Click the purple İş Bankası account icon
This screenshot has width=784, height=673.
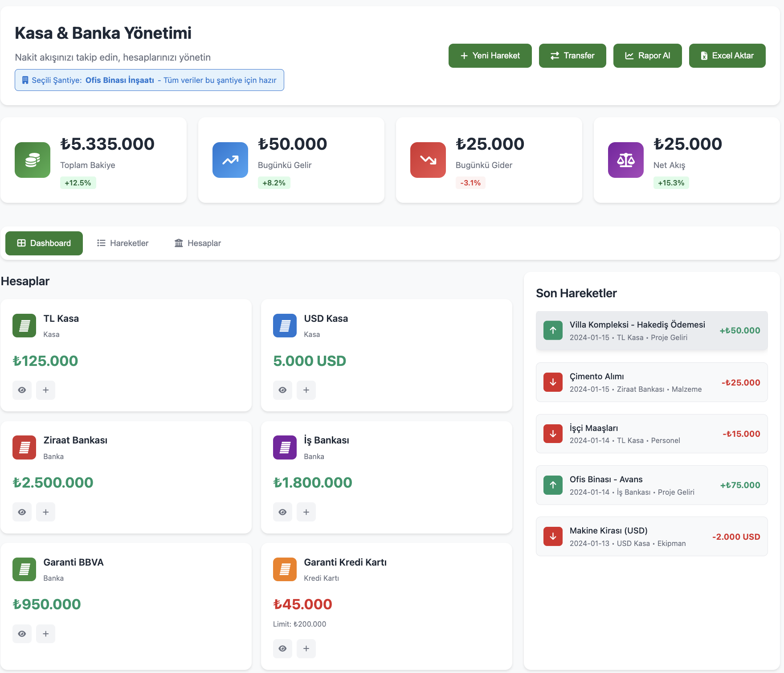tap(285, 447)
